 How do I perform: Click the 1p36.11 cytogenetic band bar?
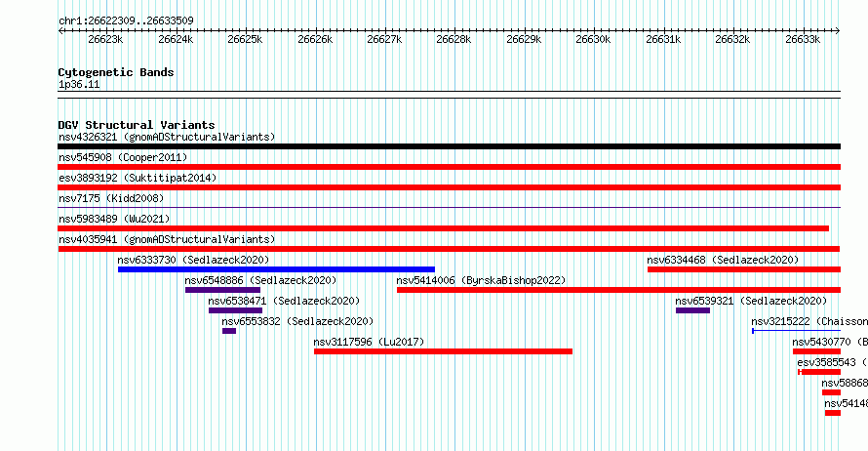449,95
